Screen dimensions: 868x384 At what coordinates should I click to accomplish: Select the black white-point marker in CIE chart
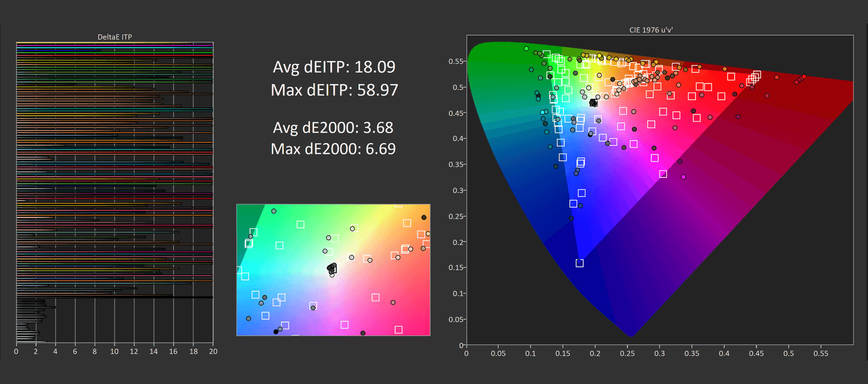tap(593, 103)
